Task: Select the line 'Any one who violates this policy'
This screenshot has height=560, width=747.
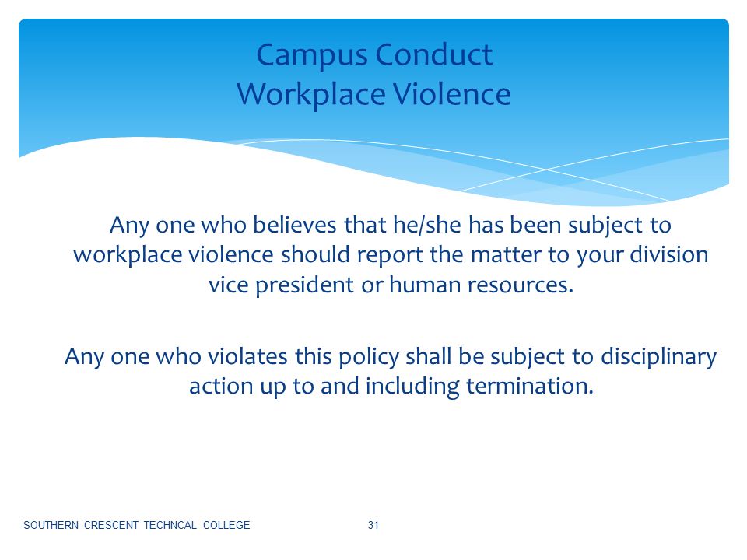Action: coord(391,357)
